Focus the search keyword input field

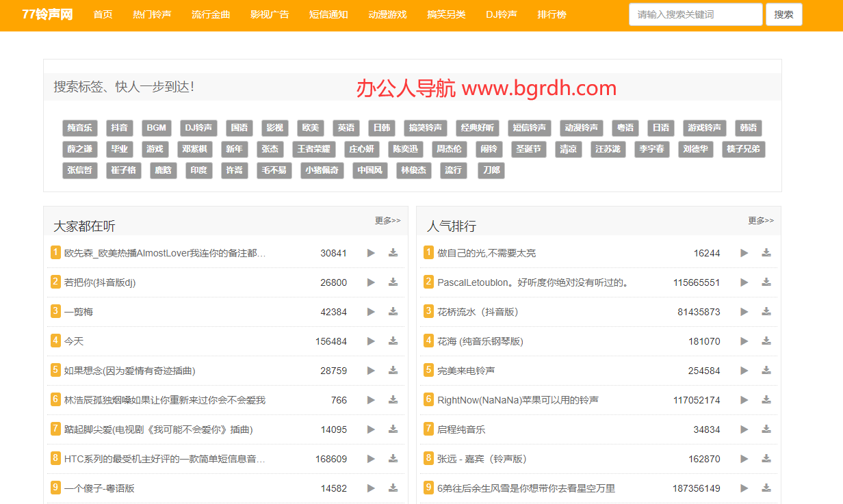[695, 14]
